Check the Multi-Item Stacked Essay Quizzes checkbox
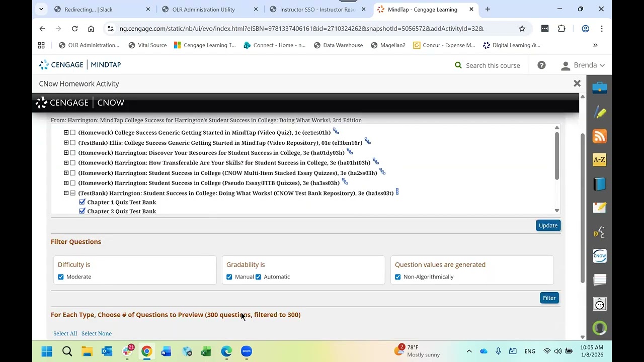The width and height of the screenshot is (644, 362). tap(73, 173)
